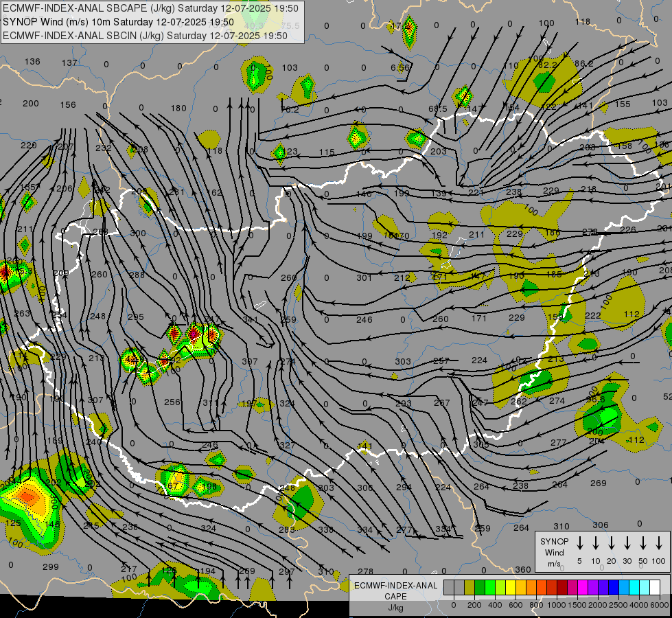
Task: Click the map value 222
Action: pos(592,316)
